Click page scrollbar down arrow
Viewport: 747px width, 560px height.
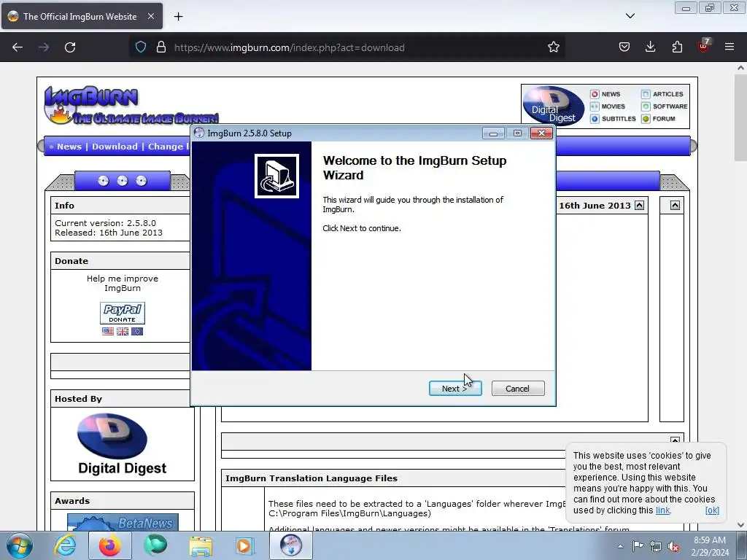coord(740,525)
